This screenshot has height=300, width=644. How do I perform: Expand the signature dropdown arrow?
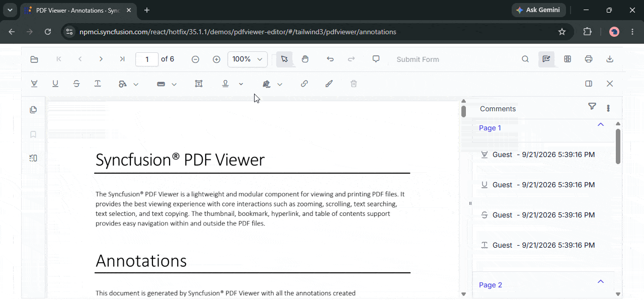(x=280, y=85)
